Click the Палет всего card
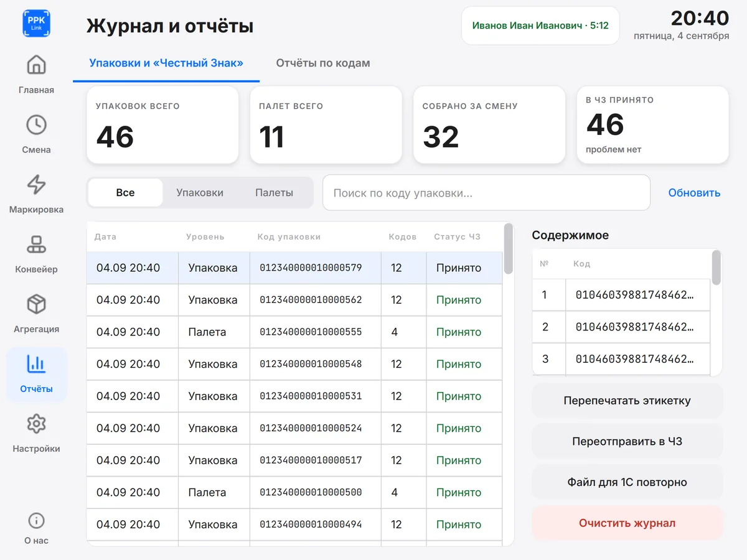 326,125
